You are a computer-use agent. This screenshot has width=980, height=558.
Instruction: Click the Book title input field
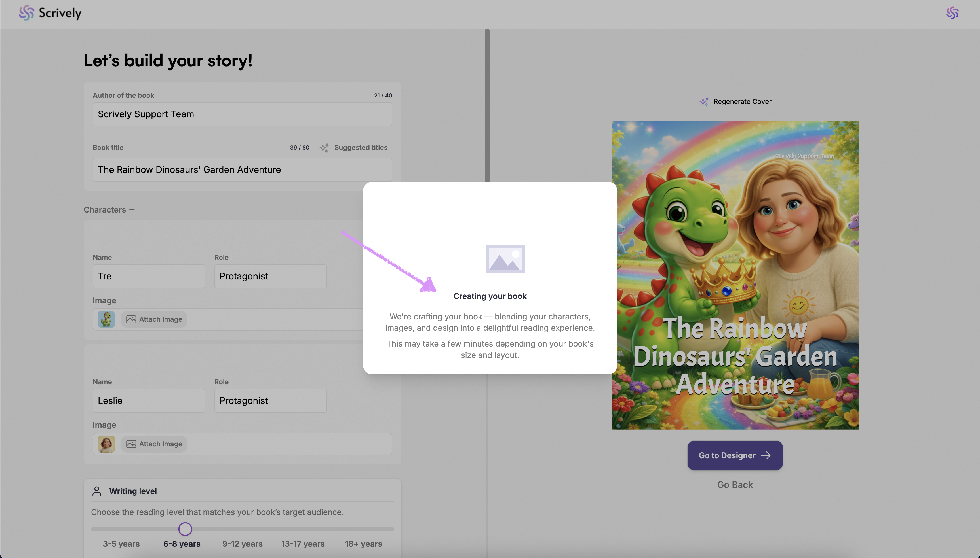[x=242, y=170]
